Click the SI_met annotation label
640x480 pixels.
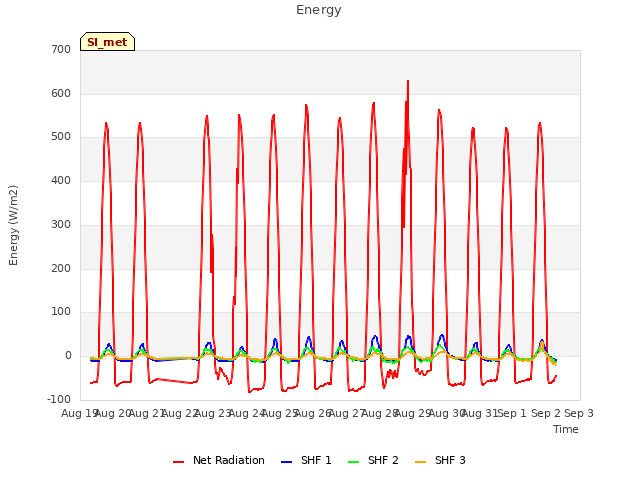pos(107,42)
